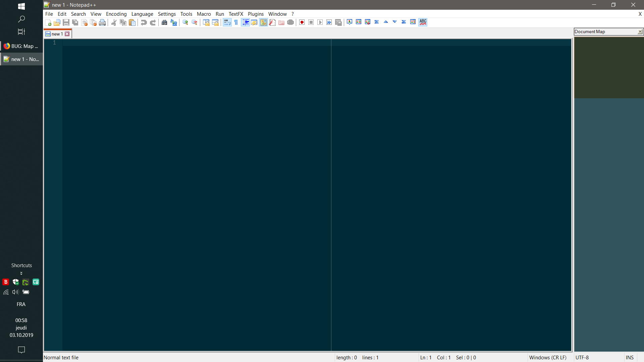644x362 pixels.
Task: Start macro recording with the red dot icon
Action: [x=302, y=22]
